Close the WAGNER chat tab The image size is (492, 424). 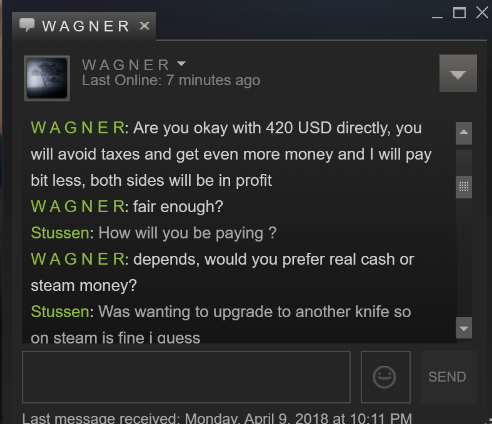(x=144, y=26)
